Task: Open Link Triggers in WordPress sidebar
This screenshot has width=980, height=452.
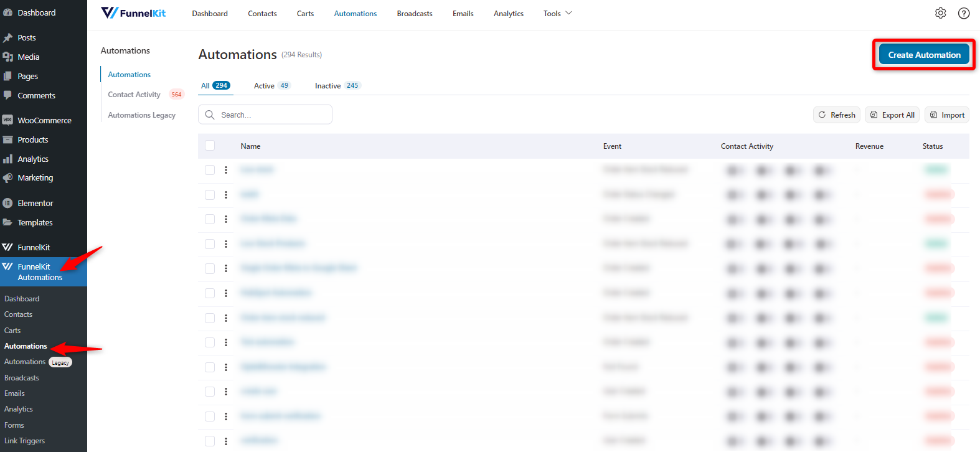Action: point(25,441)
